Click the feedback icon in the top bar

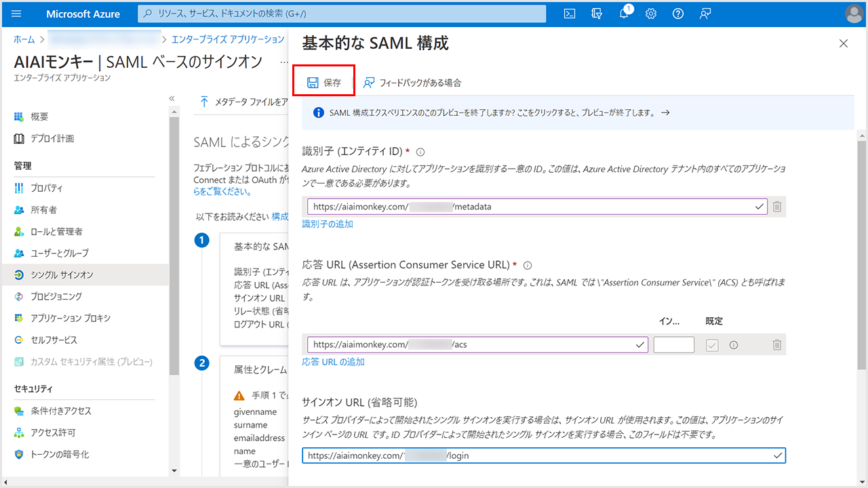click(x=705, y=14)
